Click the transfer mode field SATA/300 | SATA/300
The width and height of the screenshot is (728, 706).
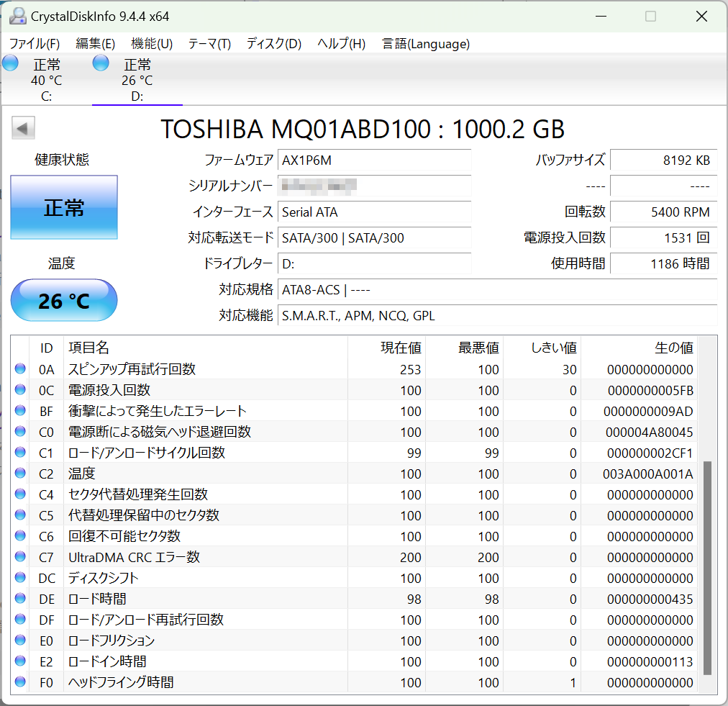tap(374, 237)
